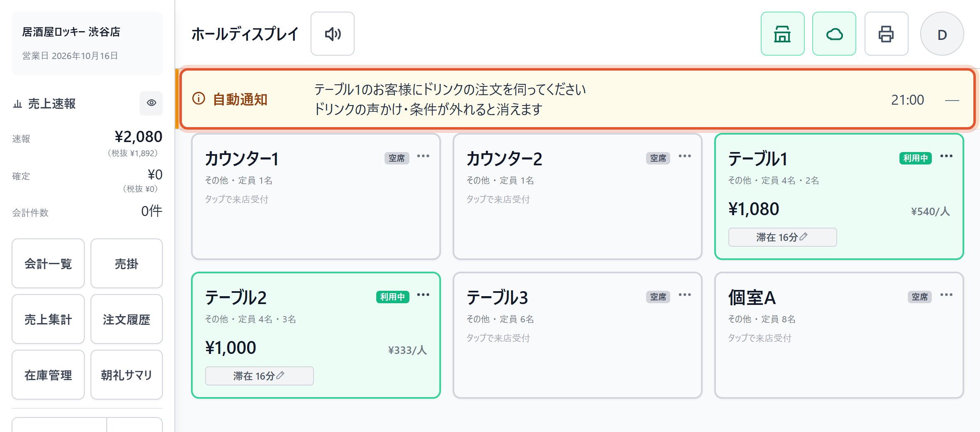980x432 pixels.
Task: Open the 朝礼サマリ button
Action: pyautogui.click(x=126, y=375)
